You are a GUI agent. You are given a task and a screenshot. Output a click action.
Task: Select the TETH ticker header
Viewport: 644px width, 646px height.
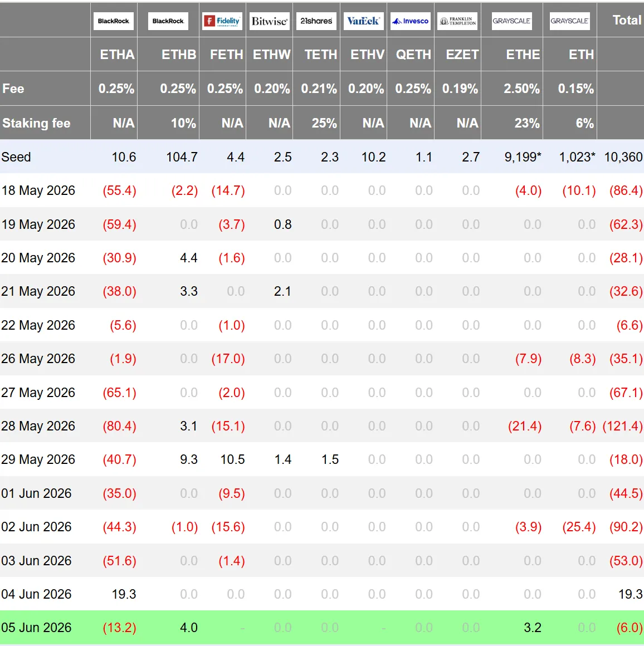coord(321,55)
